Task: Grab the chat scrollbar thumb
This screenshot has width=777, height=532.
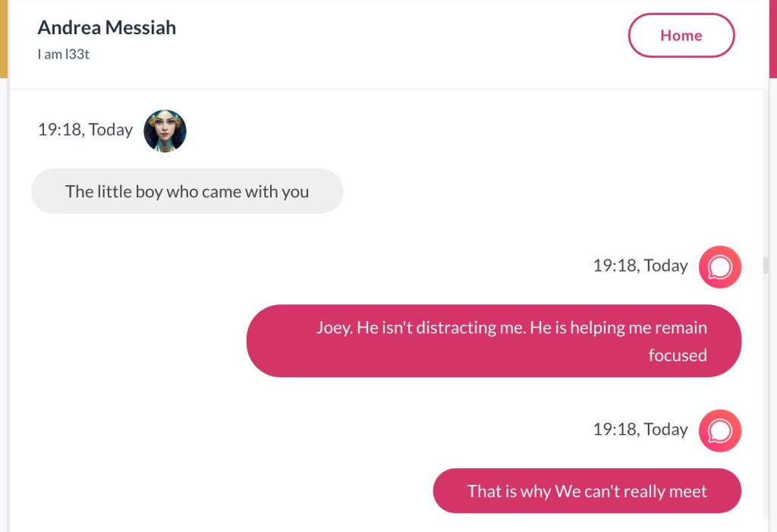Action: (765, 265)
